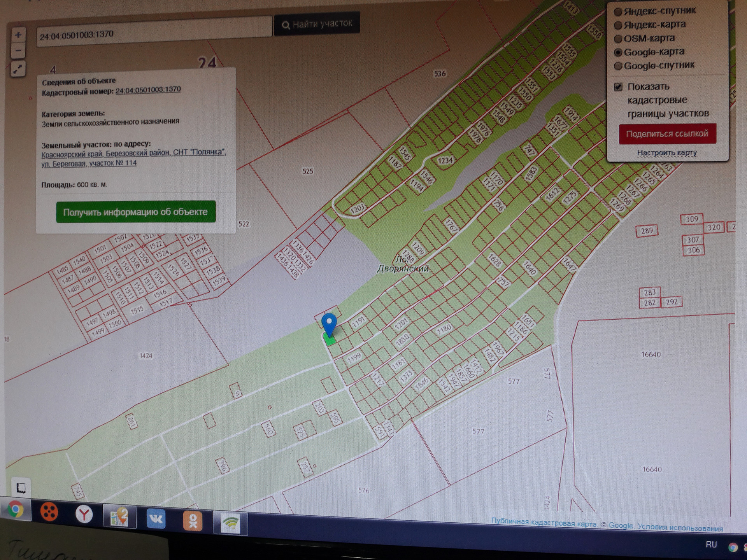Click Получить информацию об объекте button
The width and height of the screenshot is (747, 560).
(x=136, y=212)
